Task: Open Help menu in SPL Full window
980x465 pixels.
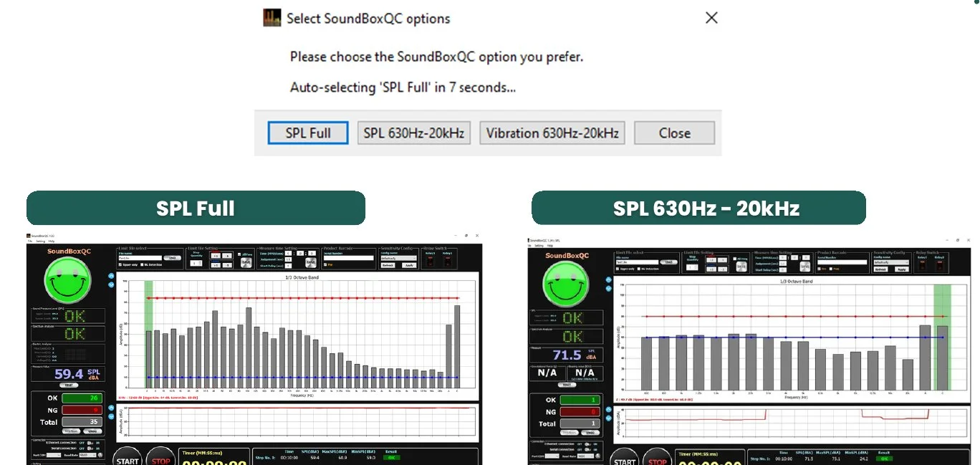Action: click(52, 241)
